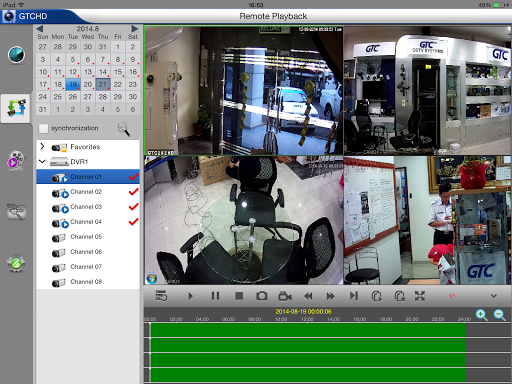
Task: Take a snapshot with the camera icon
Action: [262, 296]
